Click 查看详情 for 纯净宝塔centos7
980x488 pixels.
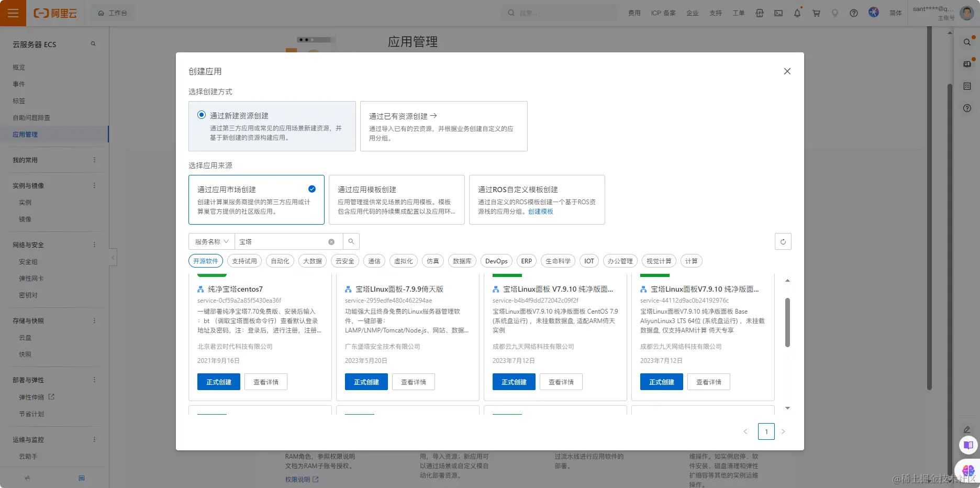266,382
